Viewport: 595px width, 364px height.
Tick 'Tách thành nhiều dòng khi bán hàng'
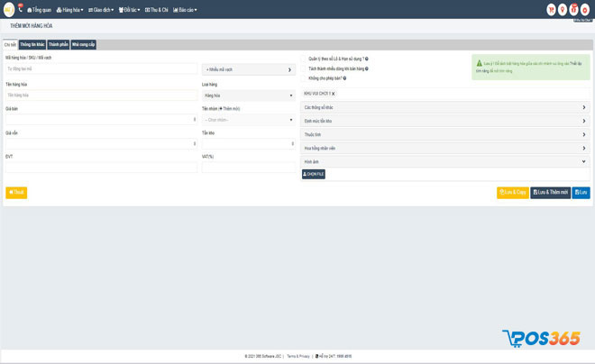(x=303, y=68)
